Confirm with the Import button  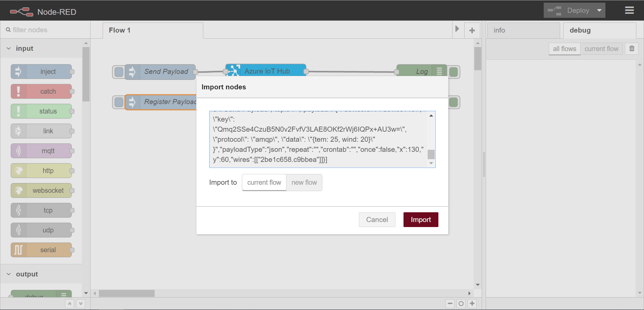(421, 219)
